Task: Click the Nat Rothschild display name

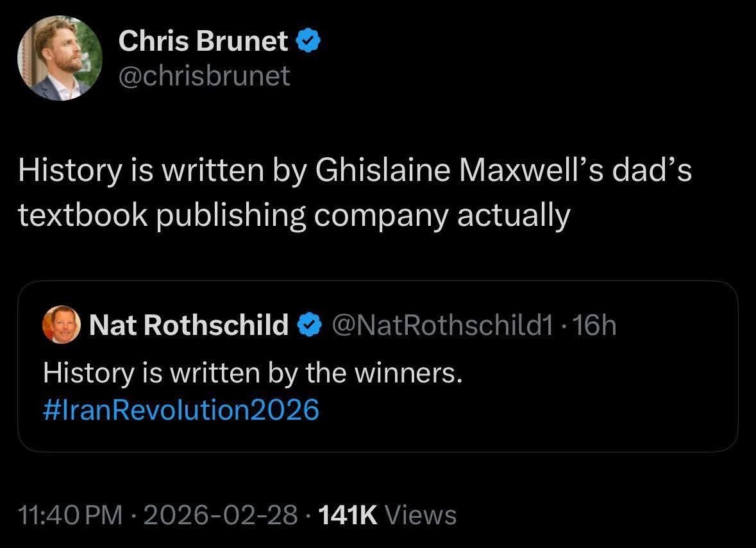Action: (189, 326)
